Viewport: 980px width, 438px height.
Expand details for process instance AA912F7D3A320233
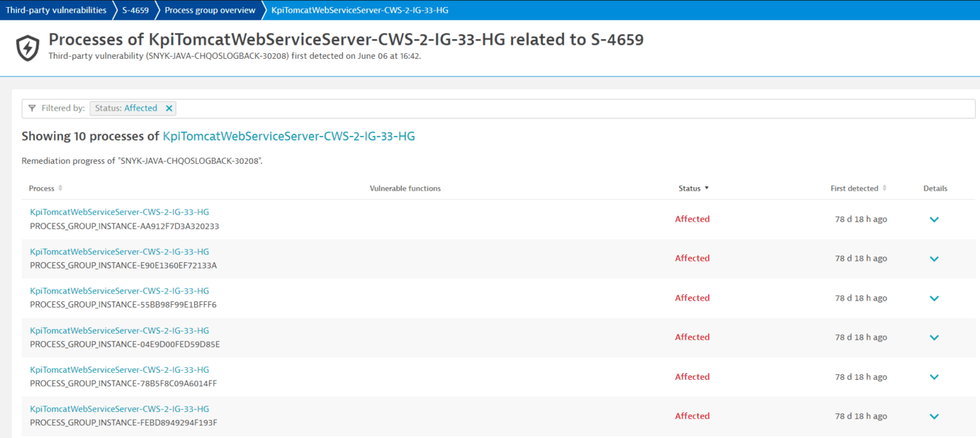tap(934, 219)
